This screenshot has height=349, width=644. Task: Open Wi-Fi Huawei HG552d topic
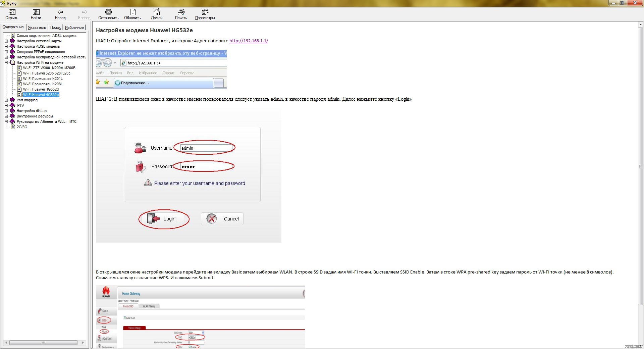pyautogui.click(x=41, y=89)
